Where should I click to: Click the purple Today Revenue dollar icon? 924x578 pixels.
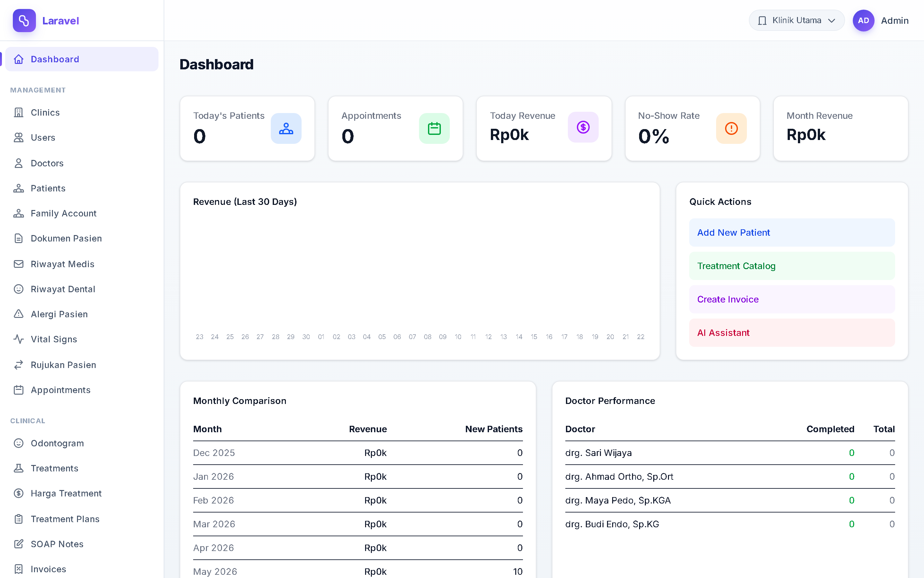583,127
